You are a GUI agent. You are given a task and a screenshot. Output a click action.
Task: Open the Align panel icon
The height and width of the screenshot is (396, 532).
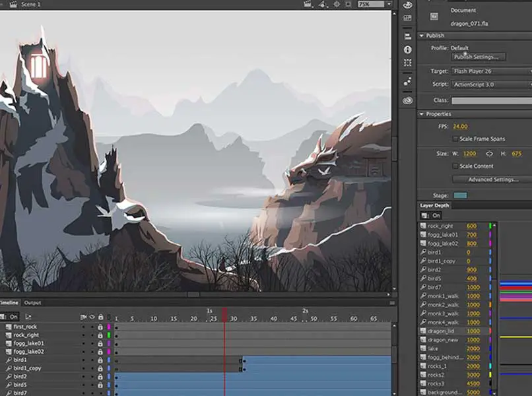pos(407,36)
